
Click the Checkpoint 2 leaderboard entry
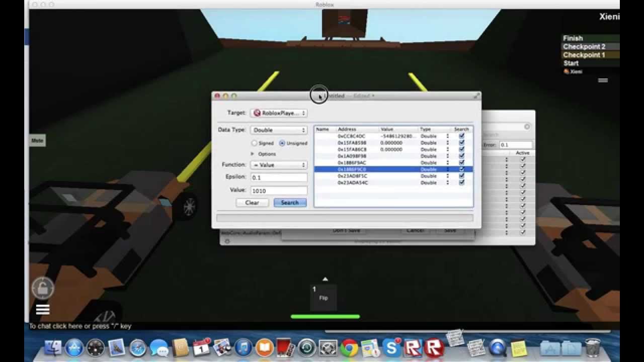[591, 47]
